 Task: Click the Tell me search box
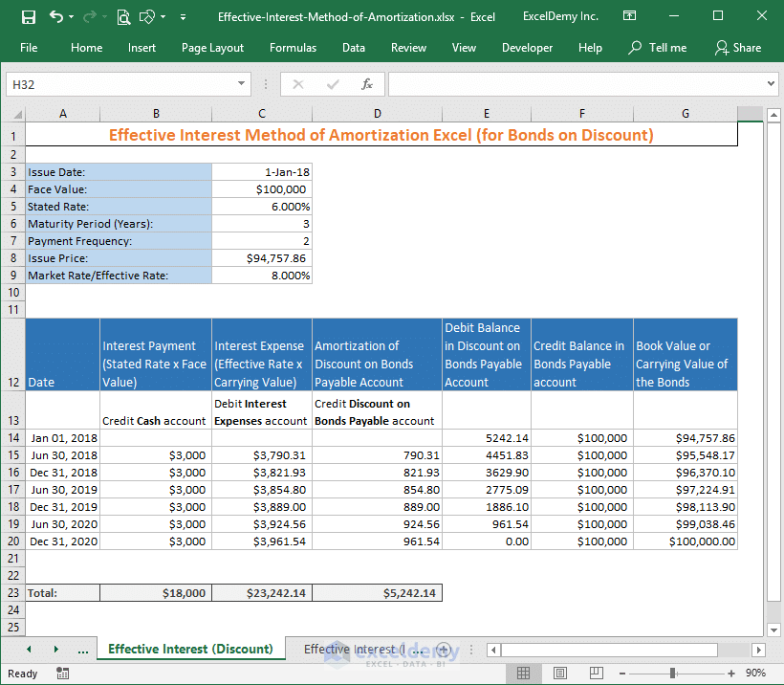tap(658, 48)
